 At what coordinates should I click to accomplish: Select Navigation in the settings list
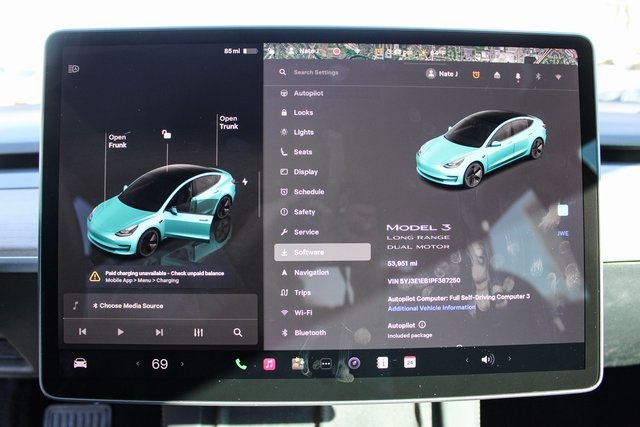pyautogui.click(x=311, y=272)
